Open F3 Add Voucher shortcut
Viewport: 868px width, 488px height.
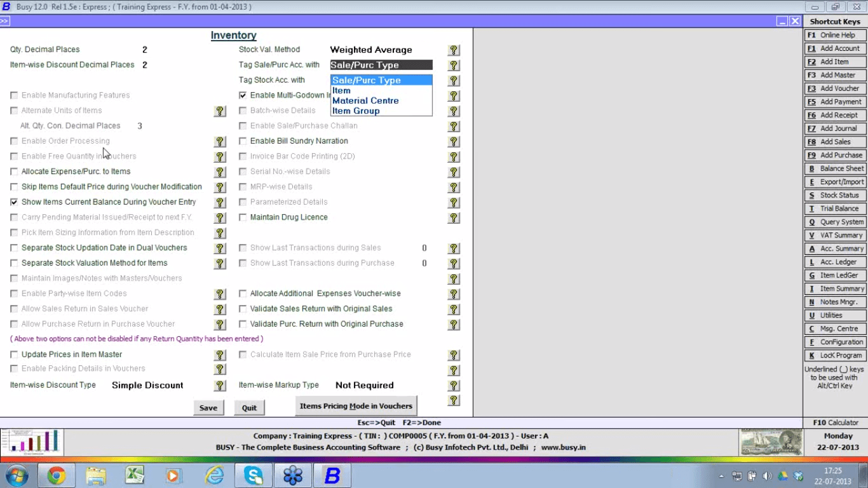pos(835,88)
